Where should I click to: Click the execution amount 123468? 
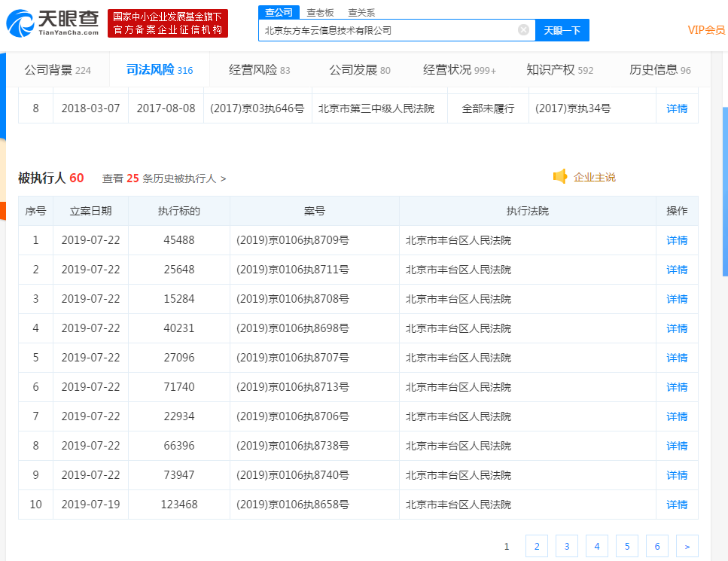pyautogui.click(x=179, y=505)
